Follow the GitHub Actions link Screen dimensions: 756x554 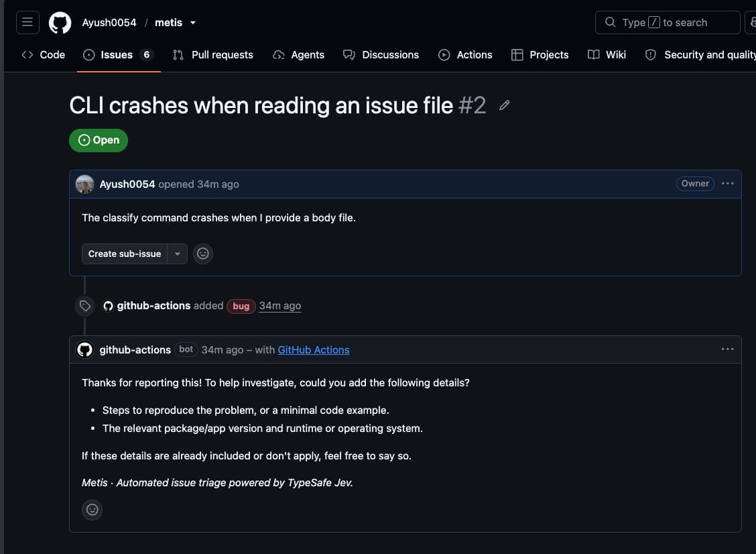[x=314, y=349]
